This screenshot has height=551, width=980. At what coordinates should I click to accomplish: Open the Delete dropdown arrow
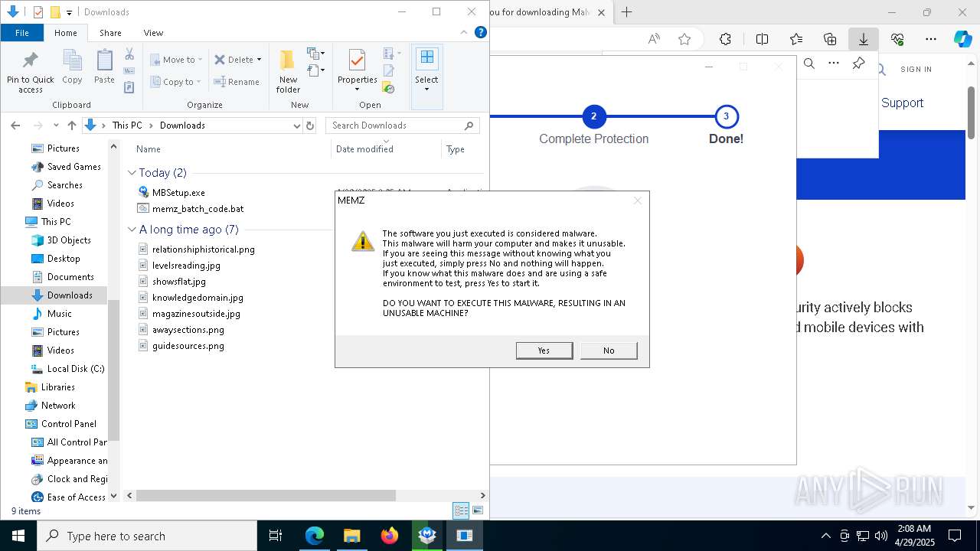(259, 60)
